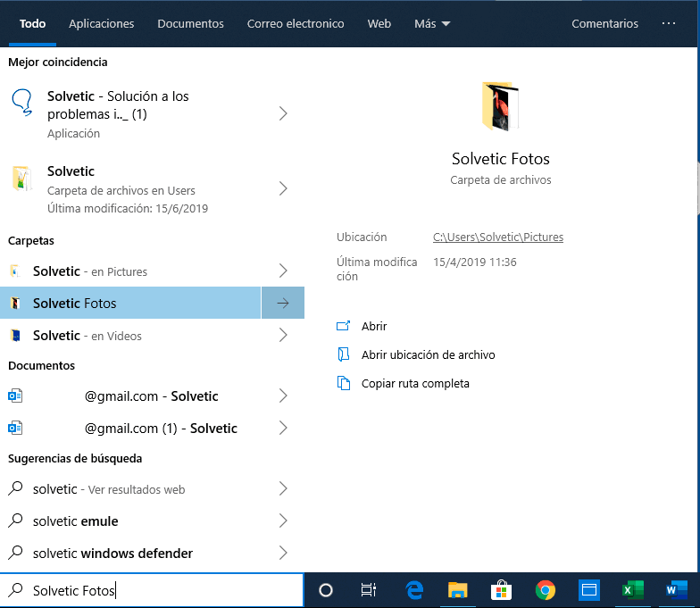Open the Cortana circle icon in taskbar
700x608 pixels.
pyautogui.click(x=325, y=590)
